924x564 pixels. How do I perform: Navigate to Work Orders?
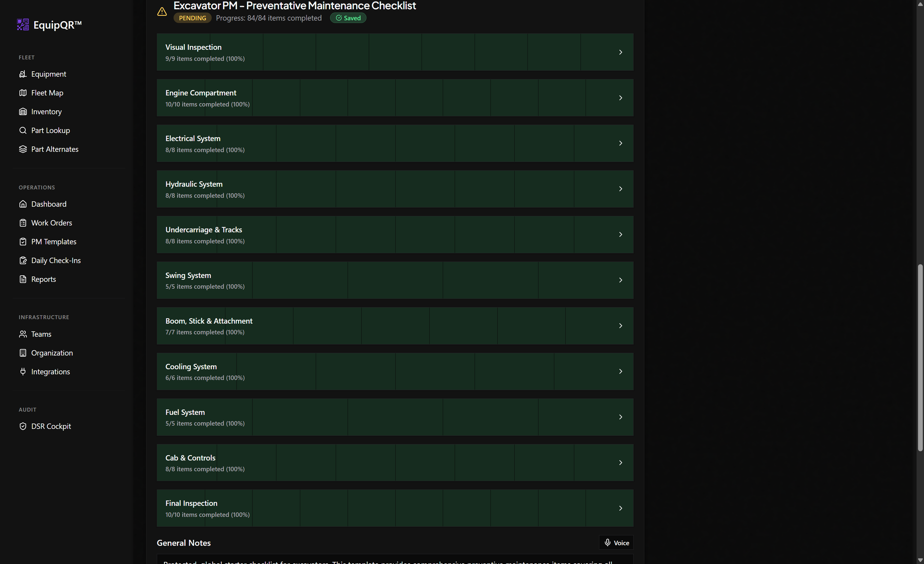coord(52,222)
